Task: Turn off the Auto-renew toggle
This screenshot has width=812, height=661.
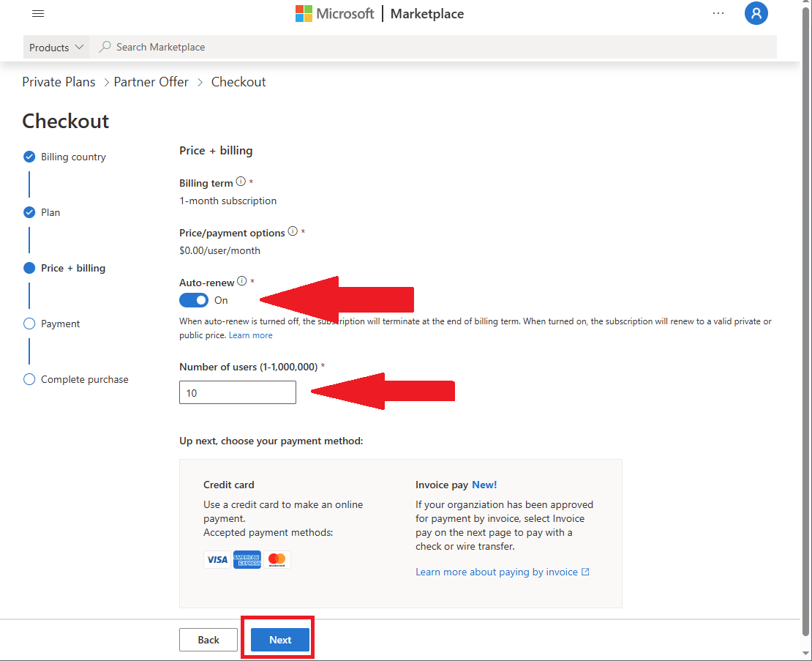Action: 194,300
